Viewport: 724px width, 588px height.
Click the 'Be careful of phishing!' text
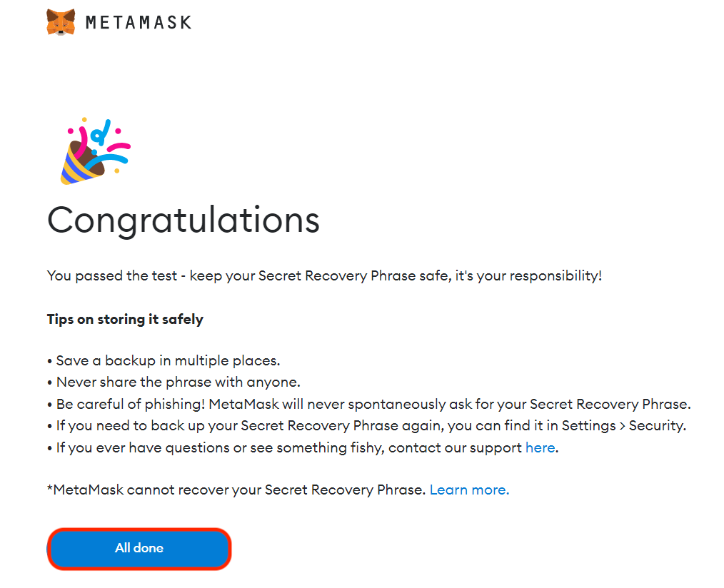click(131, 405)
